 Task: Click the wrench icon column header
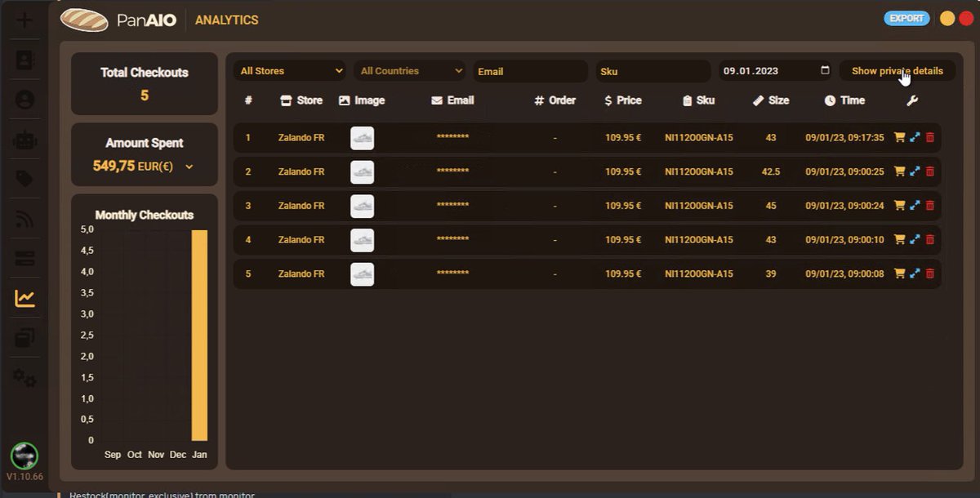point(912,100)
